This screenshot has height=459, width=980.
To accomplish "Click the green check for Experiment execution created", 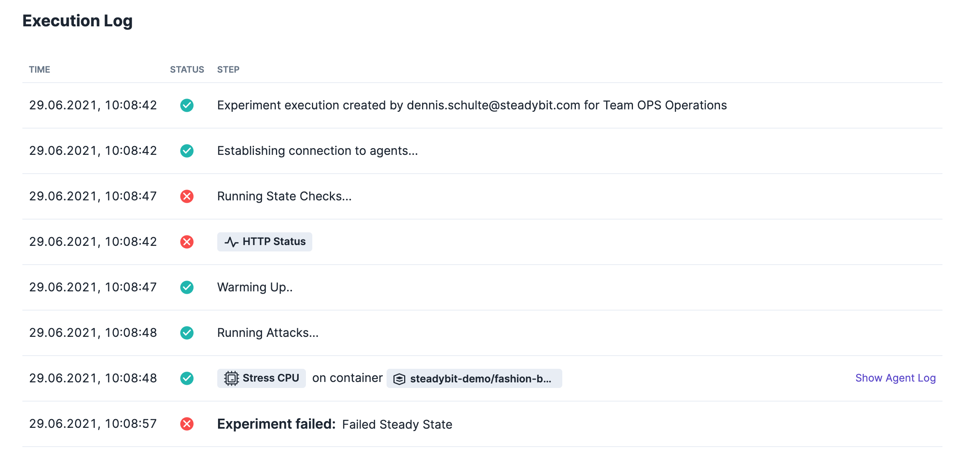I will (x=186, y=105).
